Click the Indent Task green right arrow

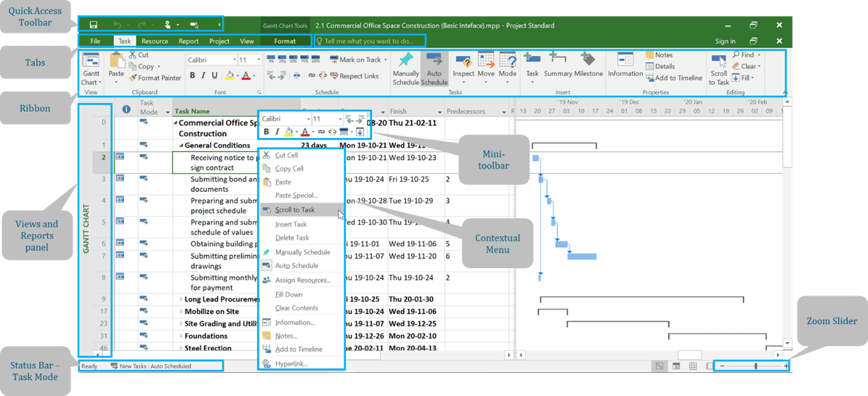click(x=281, y=75)
